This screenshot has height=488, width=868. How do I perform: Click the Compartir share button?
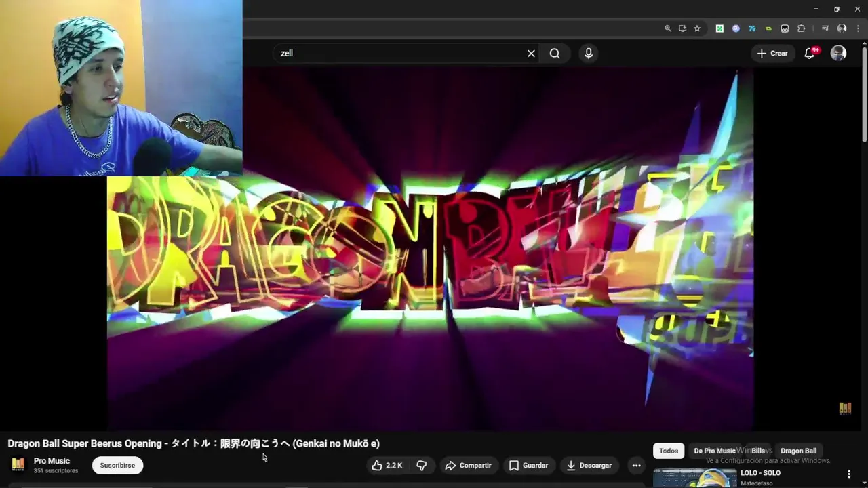(x=468, y=465)
